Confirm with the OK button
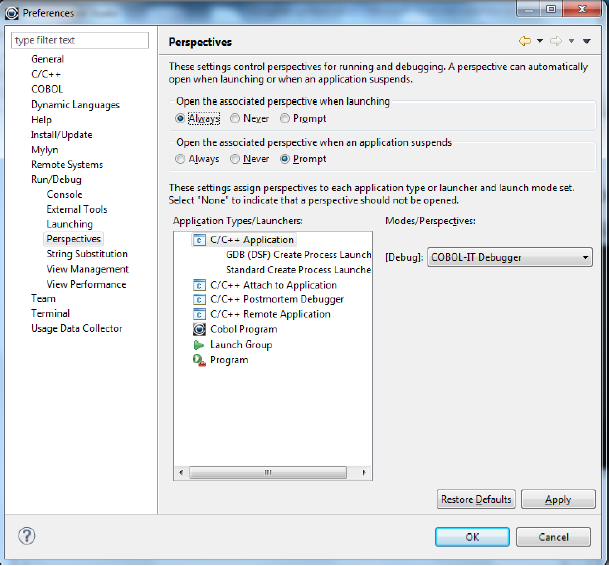This screenshot has width=609, height=566. tap(472, 537)
